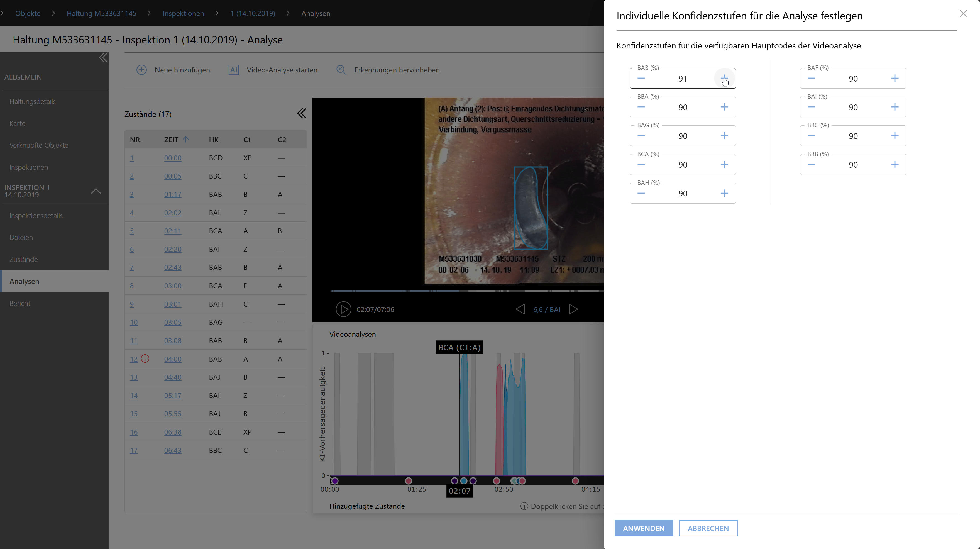Decrease BCA percentage value
The width and height of the screenshot is (980, 549).
[641, 164]
